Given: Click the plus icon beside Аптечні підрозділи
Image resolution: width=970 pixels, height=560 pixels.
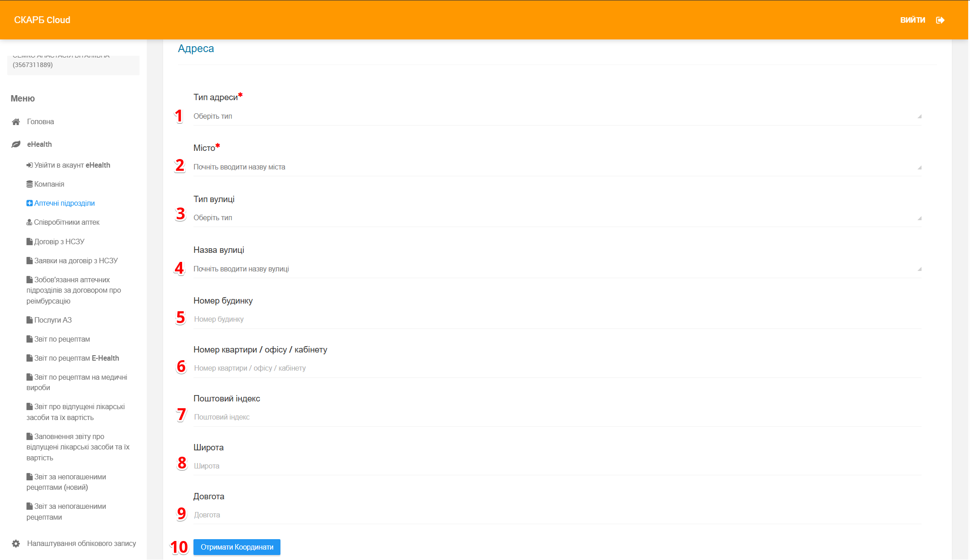Looking at the screenshot, I should (29, 203).
